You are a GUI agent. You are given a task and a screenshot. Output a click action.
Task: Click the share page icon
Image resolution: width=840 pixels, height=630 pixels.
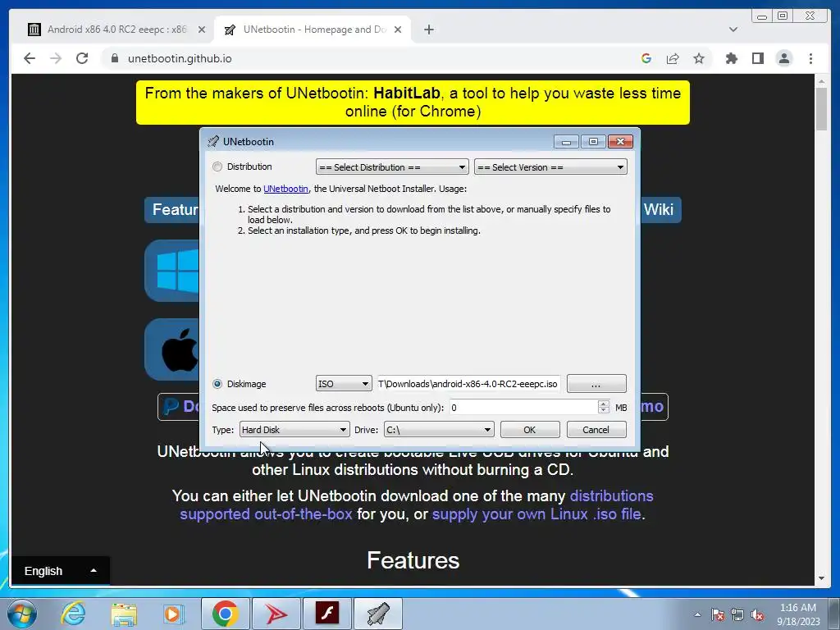click(x=673, y=58)
